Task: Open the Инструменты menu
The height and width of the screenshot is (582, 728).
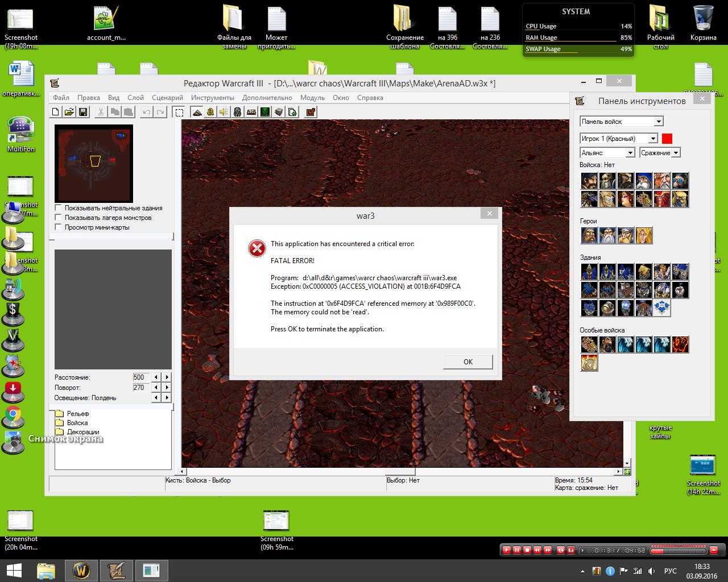Action: point(213,98)
